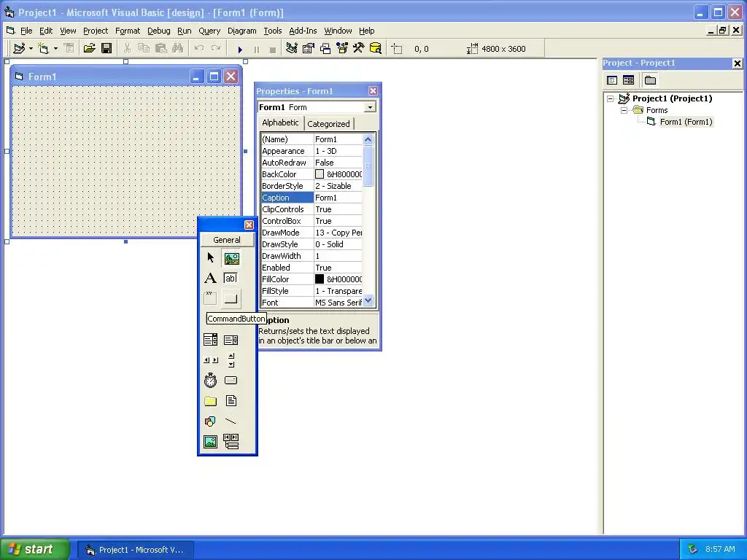Open the Data View Window icon

click(x=376, y=49)
